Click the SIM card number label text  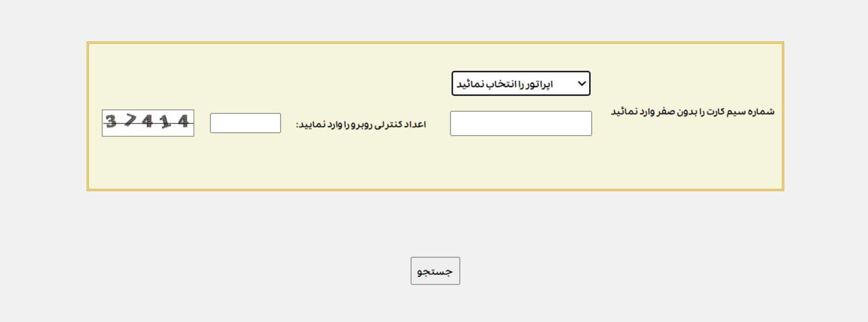point(693,112)
